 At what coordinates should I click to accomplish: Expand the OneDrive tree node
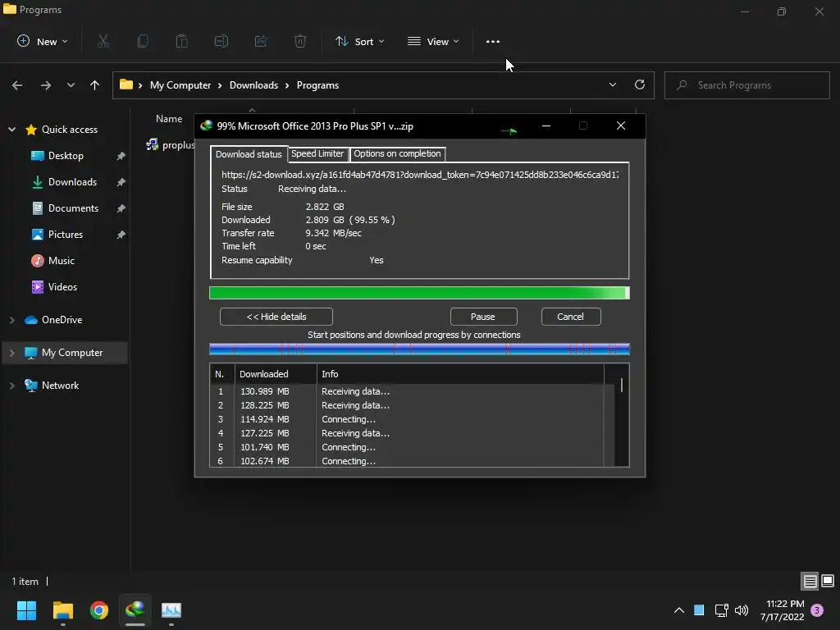click(x=11, y=320)
